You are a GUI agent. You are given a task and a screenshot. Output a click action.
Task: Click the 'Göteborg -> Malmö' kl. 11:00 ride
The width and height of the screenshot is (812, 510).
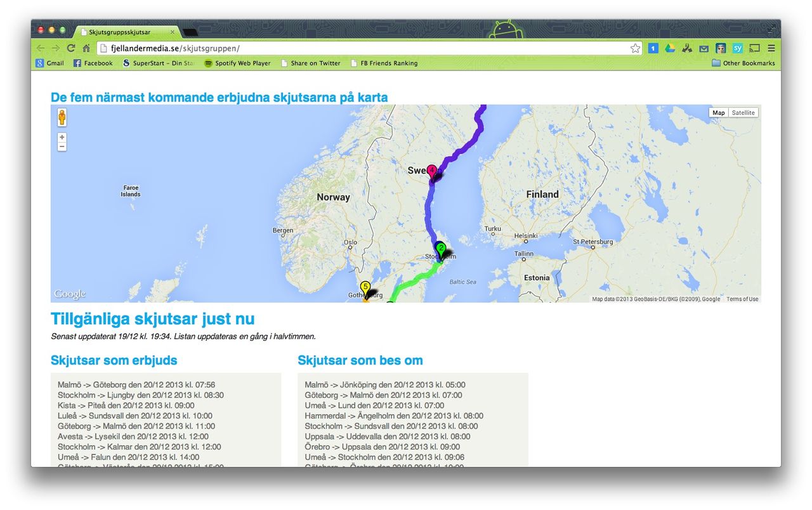pos(136,426)
